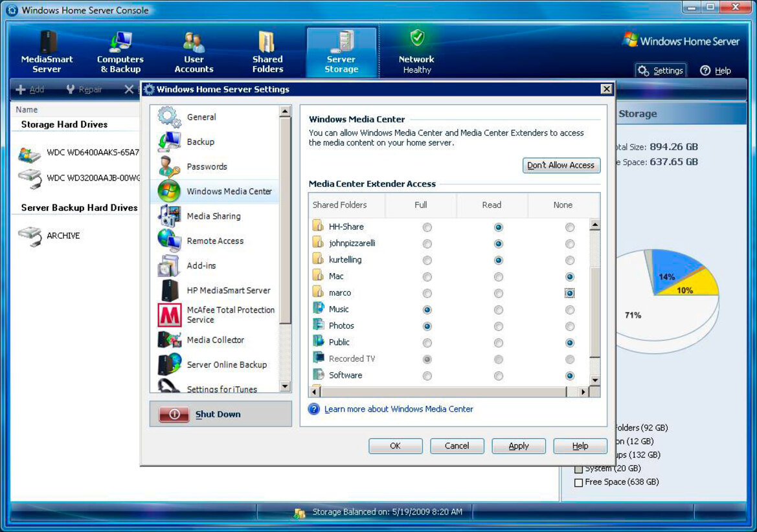757x532 pixels.
Task: Click the Repair toolbar button
Action: pyautogui.click(x=84, y=89)
